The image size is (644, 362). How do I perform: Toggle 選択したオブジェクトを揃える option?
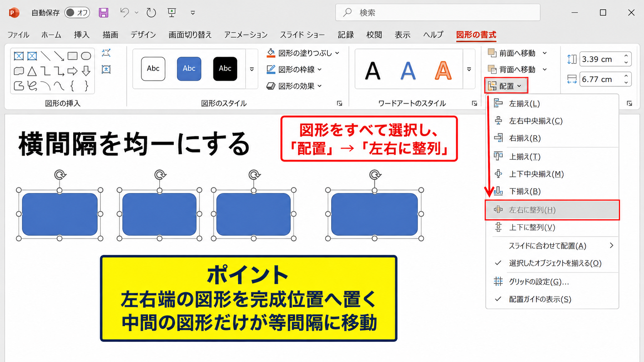pyautogui.click(x=552, y=263)
